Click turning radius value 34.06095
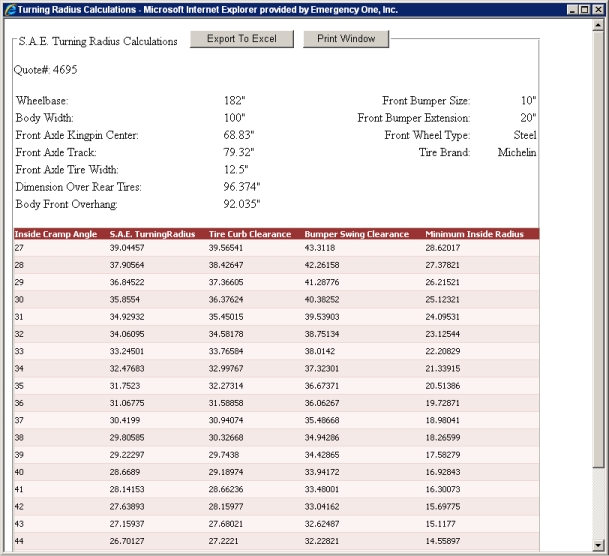 (127, 334)
